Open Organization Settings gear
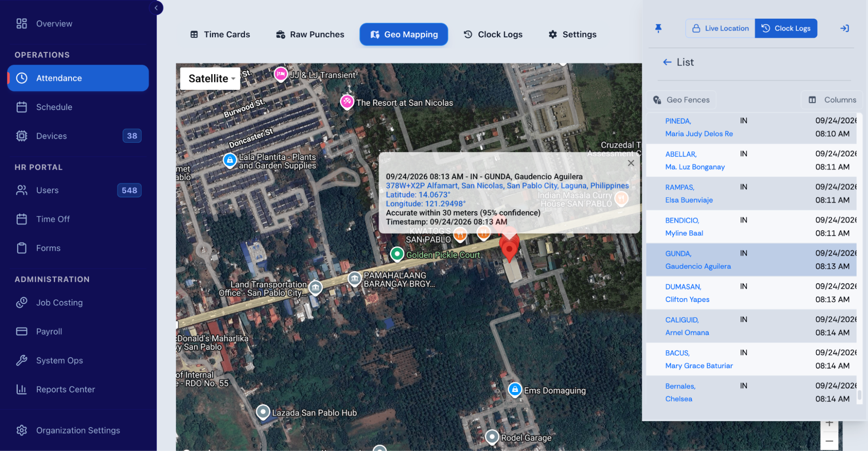 coord(78,430)
